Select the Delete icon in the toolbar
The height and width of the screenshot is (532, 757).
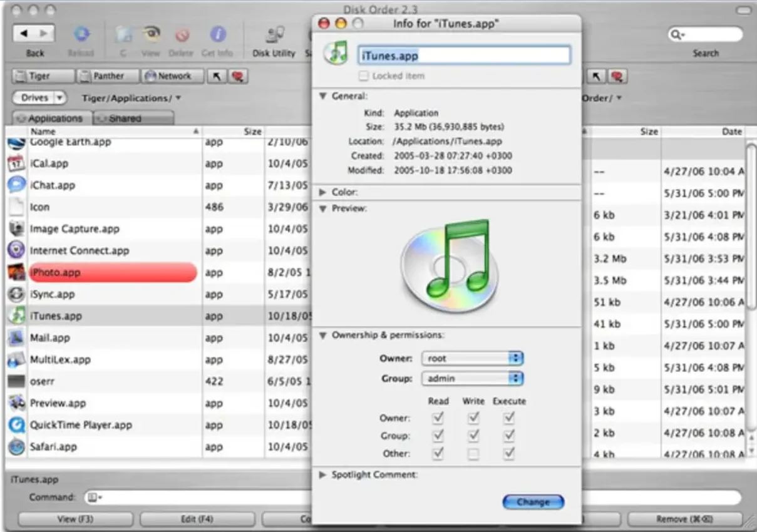pos(181,36)
